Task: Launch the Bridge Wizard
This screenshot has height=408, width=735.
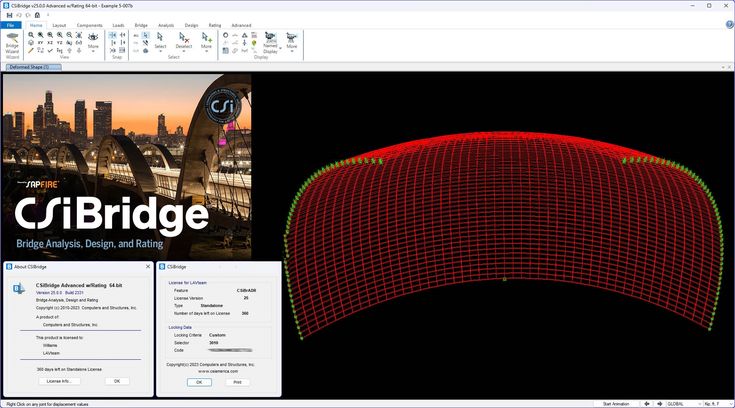Action: click(x=12, y=45)
